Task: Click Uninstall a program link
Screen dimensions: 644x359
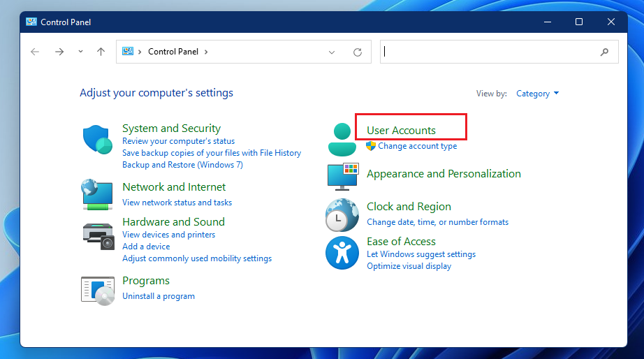Action: coord(158,296)
